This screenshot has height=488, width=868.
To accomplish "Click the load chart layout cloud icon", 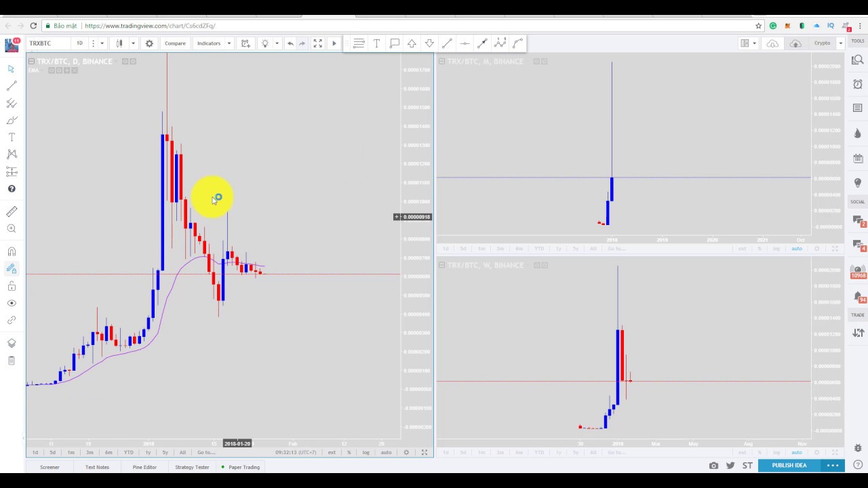I will (772, 43).
